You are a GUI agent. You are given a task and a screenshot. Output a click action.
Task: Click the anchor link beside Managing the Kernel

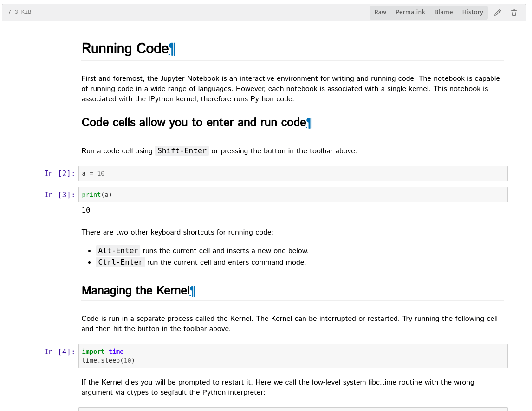[192, 291]
